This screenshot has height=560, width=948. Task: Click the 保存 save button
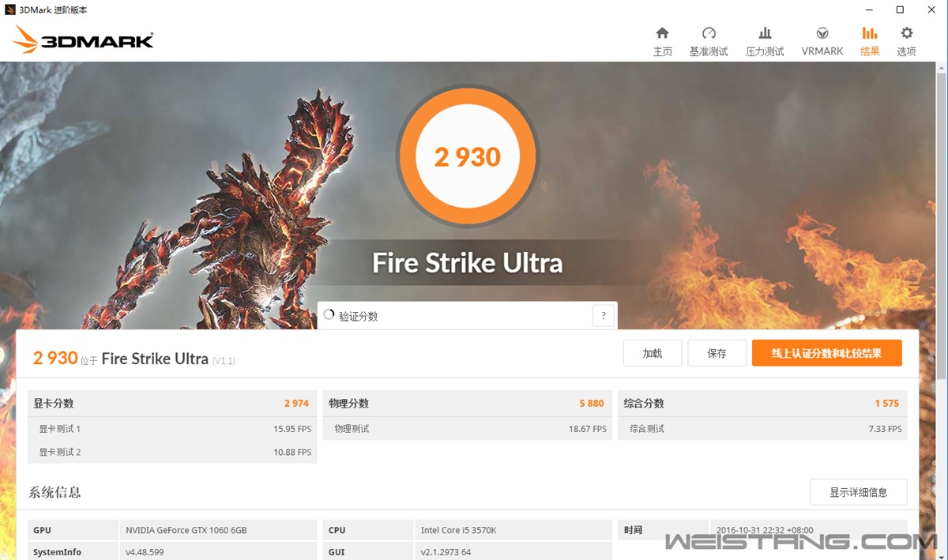click(717, 353)
